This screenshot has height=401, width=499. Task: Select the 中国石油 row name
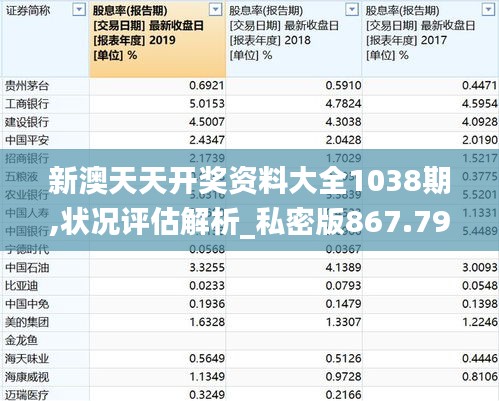(x=27, y=268)
